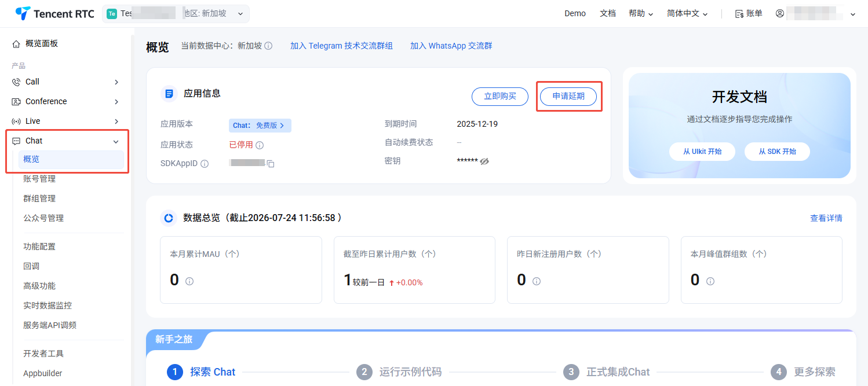Click info icon next to 新加坡 data center
Viewport: 868px width, 386px height.
point(268,46)
